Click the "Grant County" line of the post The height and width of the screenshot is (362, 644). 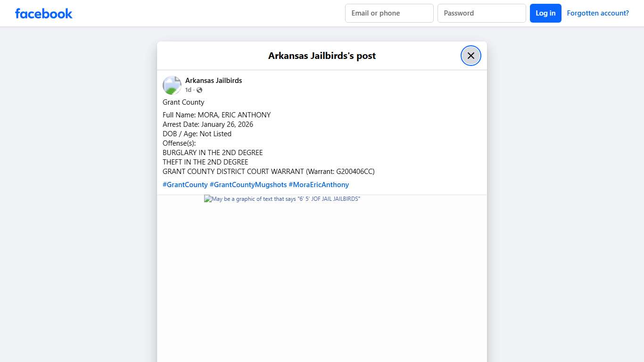click(x=183, y=102)
